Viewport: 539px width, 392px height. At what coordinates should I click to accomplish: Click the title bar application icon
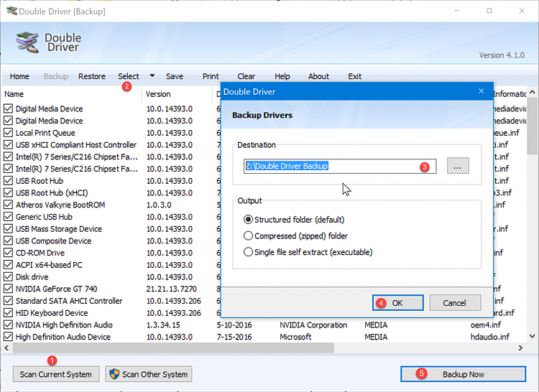point(12,11)
